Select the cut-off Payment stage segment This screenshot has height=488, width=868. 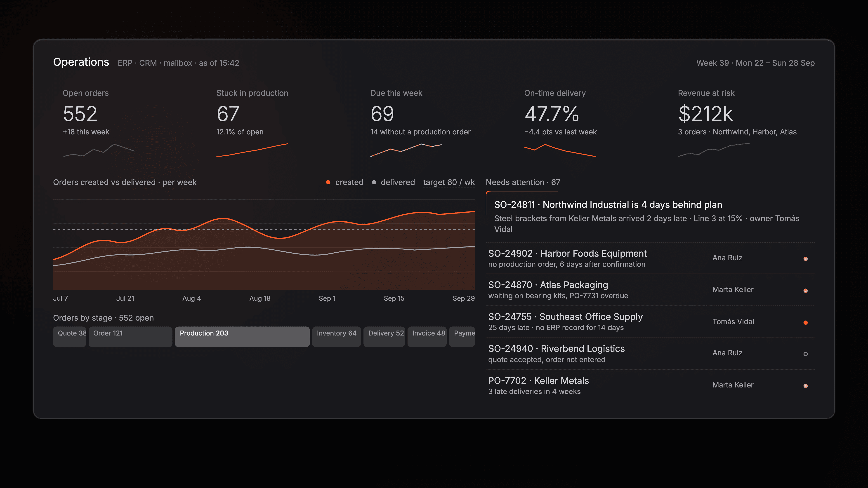click(x=462, y=336)
